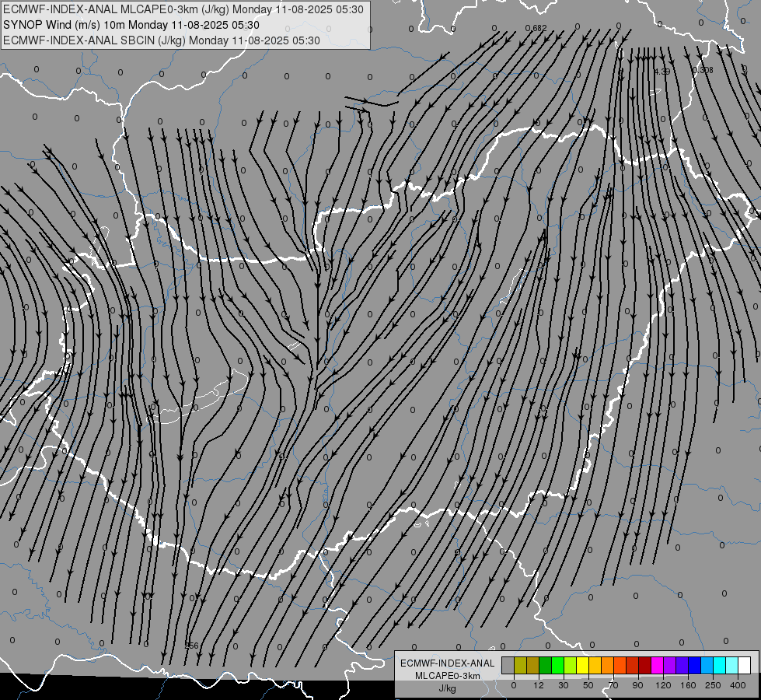This screenshot has height=700, width=761.
Task: Select the dark green legend swatch
Action: [546, 665]
